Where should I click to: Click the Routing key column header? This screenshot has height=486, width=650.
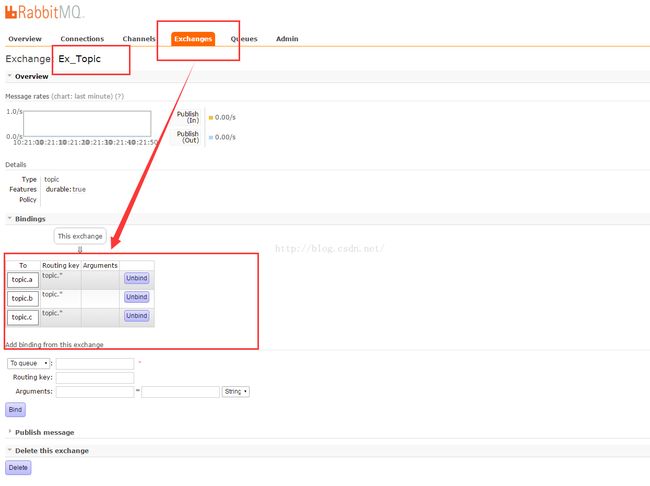coord(61,265)
